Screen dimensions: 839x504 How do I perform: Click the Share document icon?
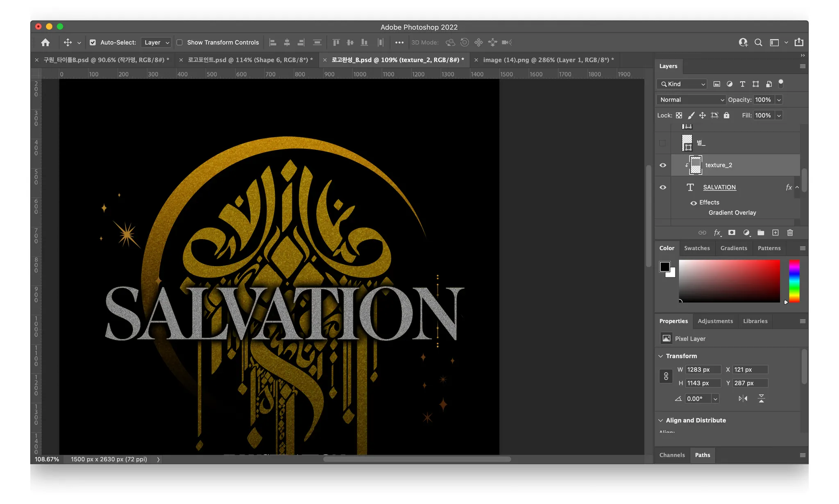(799, 42)
